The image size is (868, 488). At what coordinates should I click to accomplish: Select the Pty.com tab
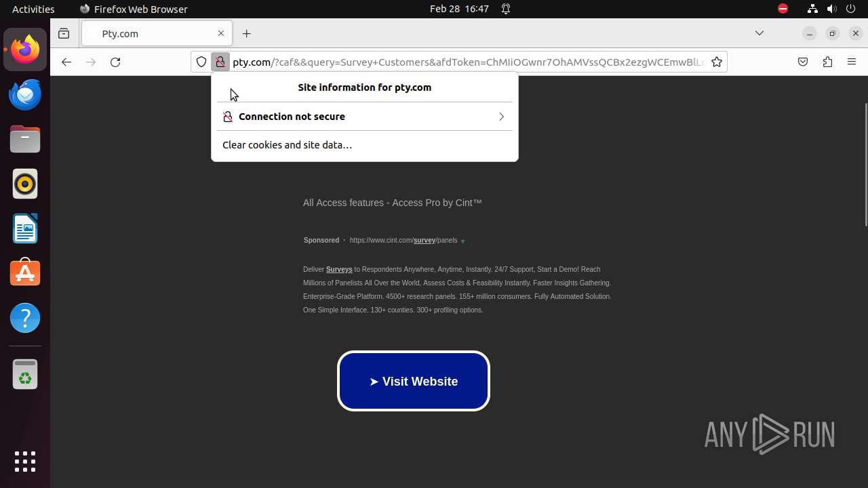pyautogui.click(x=157, y=33)
